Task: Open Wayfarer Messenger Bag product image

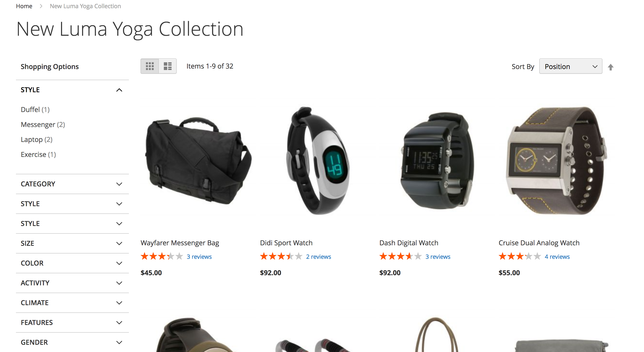Action: pyautogui.click(x=198, y=160)
